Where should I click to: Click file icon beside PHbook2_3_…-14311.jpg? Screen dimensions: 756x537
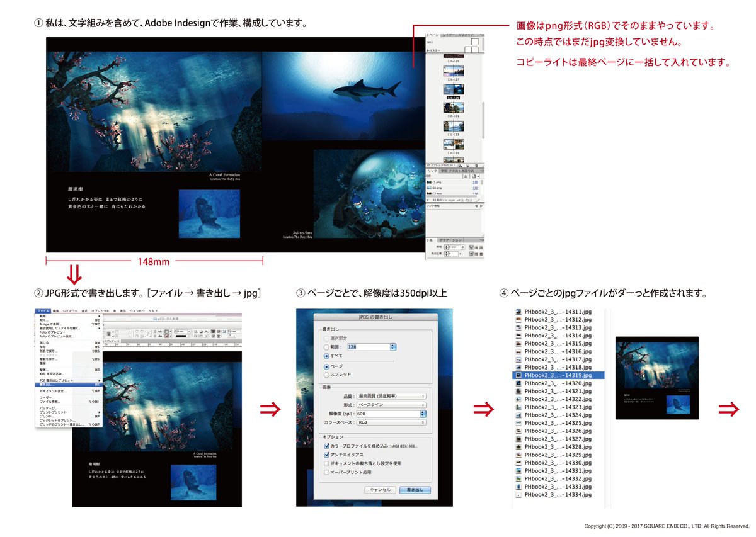pyautogui.click(x=518, y=311)
